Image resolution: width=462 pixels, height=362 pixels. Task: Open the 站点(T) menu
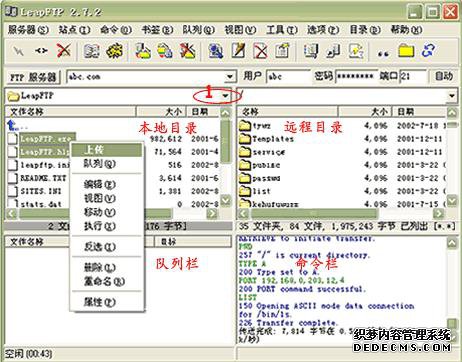[74, 30]
